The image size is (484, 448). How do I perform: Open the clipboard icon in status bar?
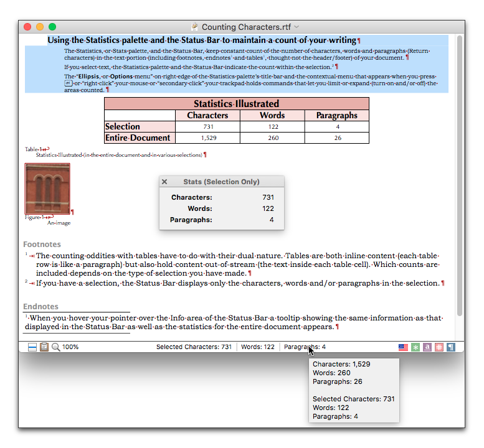tap(44, 347)
